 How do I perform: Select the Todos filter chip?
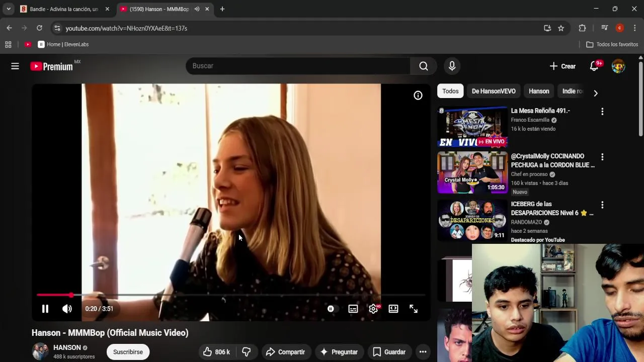pos(450,91)
